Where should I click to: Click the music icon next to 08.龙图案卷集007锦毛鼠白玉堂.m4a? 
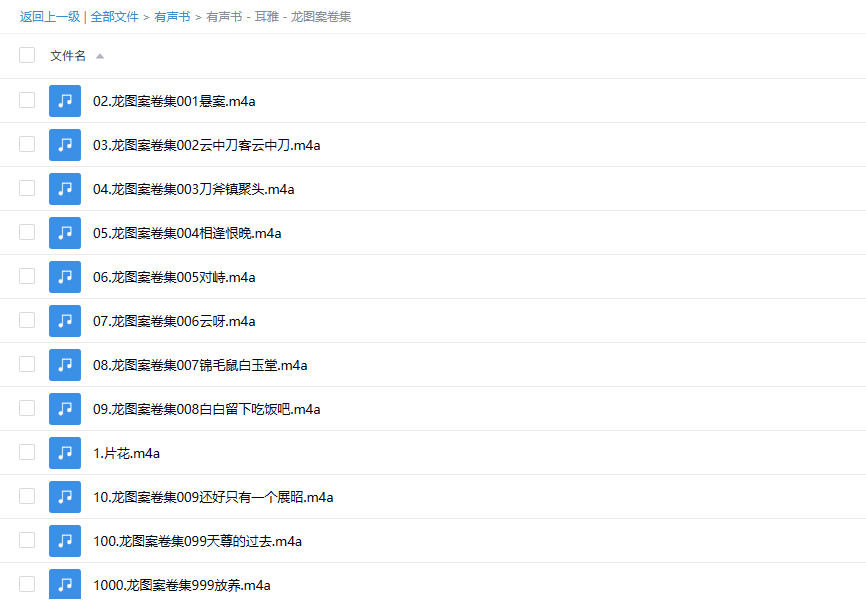coord(65,364)
